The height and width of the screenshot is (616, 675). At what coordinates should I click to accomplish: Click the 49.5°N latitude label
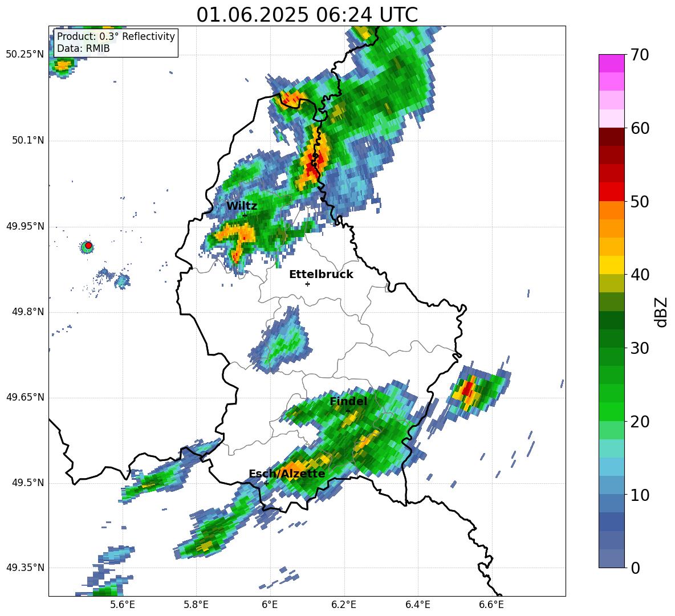[28, 483]
